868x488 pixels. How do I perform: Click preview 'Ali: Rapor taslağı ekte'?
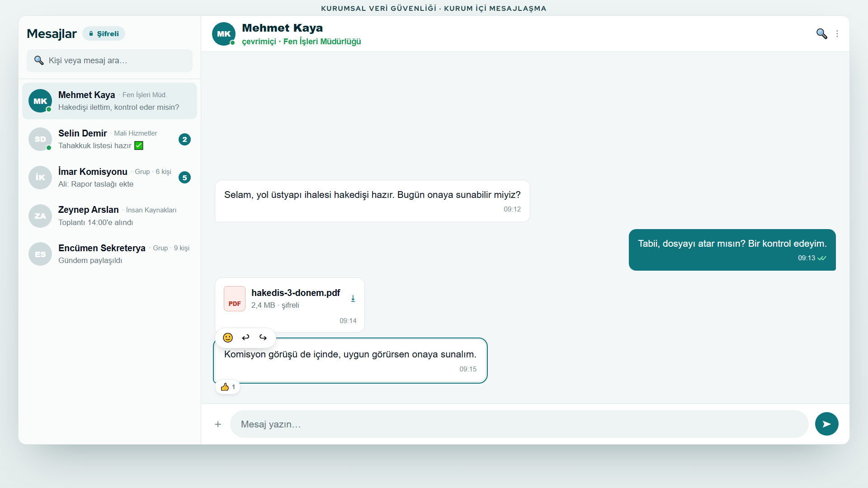click(96, 184)
